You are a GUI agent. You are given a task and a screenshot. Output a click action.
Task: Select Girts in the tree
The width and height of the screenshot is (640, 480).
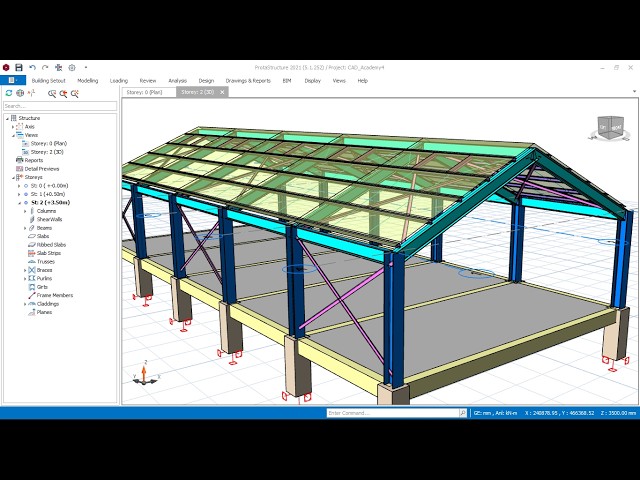pyautogui.click(x=42, y=287)
